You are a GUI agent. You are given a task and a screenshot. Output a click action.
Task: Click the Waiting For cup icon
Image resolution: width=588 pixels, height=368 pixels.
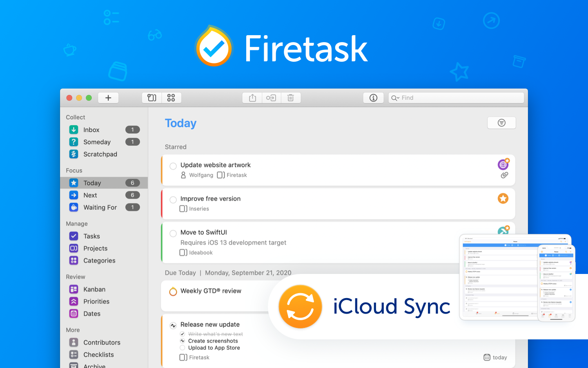73,207
